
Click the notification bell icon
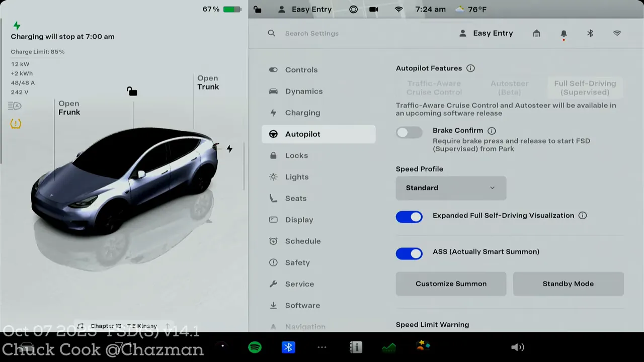coord(563,34)
